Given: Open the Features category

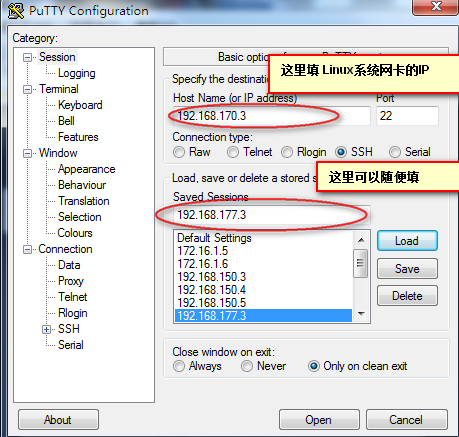Looking at the screenshot, I should (x=78, y=137).
